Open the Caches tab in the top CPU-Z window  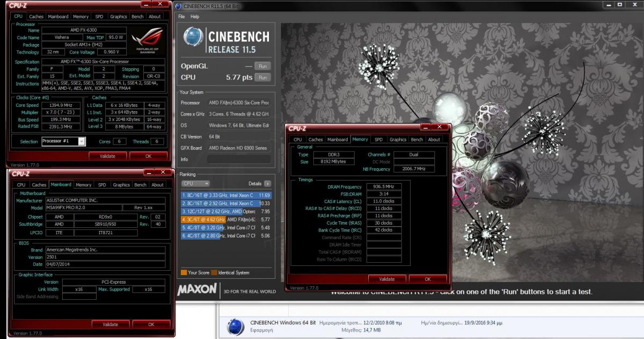36,17
